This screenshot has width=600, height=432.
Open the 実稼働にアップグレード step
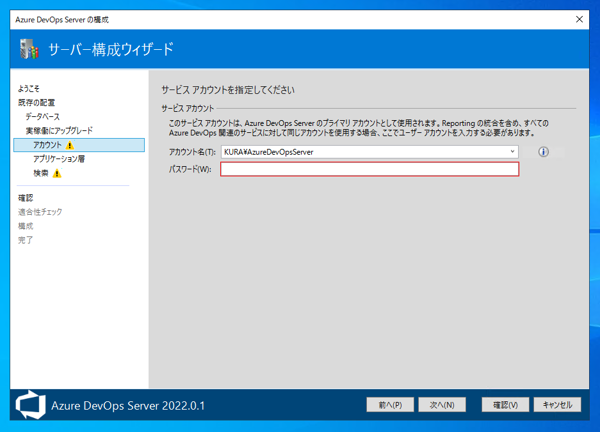point(59,131)
